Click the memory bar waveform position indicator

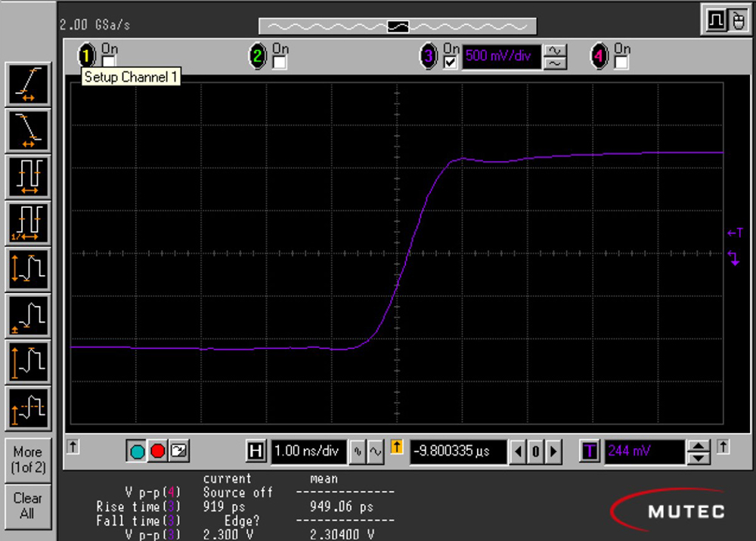point(398,26)
